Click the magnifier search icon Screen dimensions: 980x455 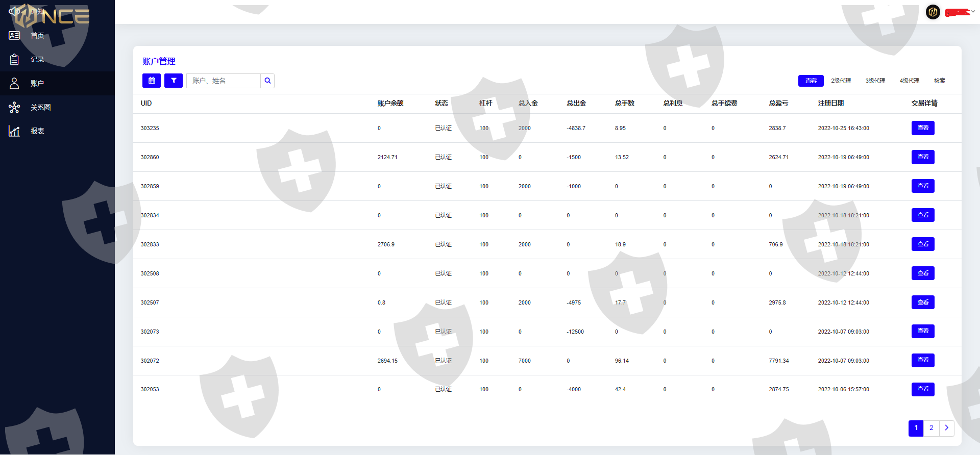267,81
